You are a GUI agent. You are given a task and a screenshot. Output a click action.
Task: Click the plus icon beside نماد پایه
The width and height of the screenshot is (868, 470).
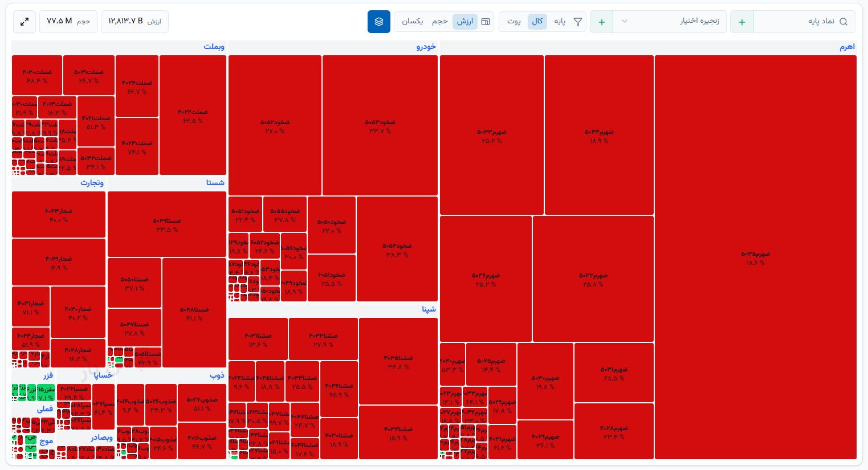tap(741, 22)
